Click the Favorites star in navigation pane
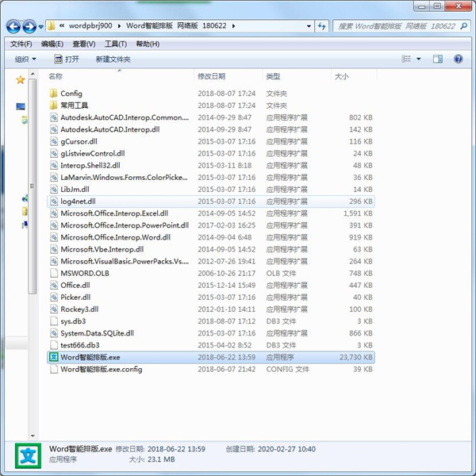The width and height of the screenshot is (476, 476). tap(21, 80)
